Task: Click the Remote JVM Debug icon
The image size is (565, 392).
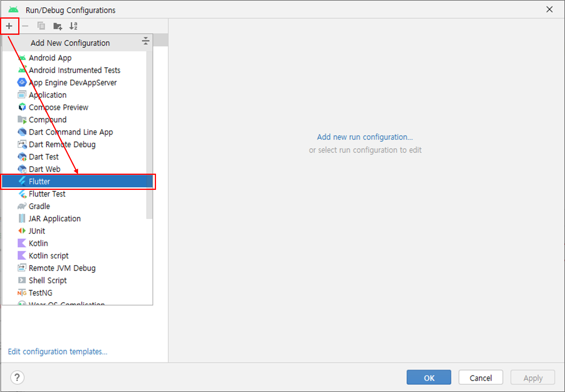Action: pos(22,268)
